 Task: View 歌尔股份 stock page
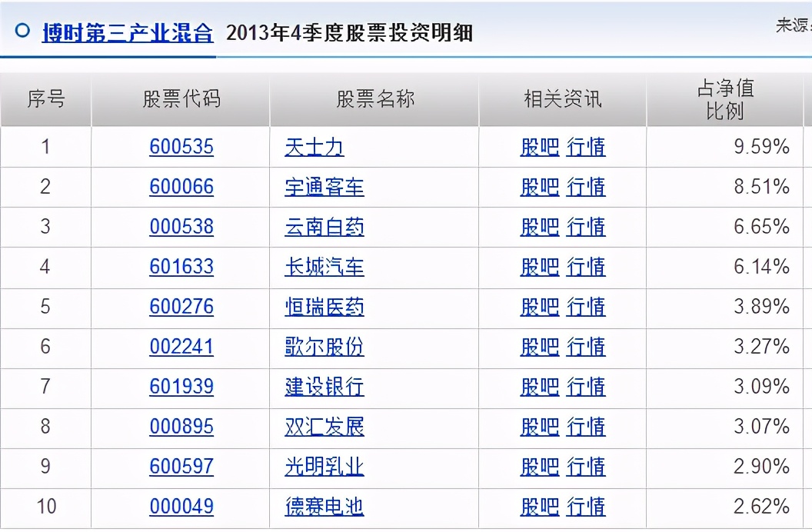pyautogui.click(x=323, y=347)
